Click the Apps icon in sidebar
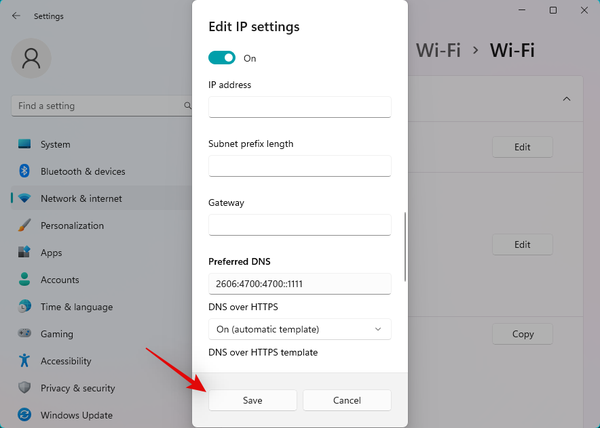The width and height of the screenshot is (600, 428). point(24,252)
